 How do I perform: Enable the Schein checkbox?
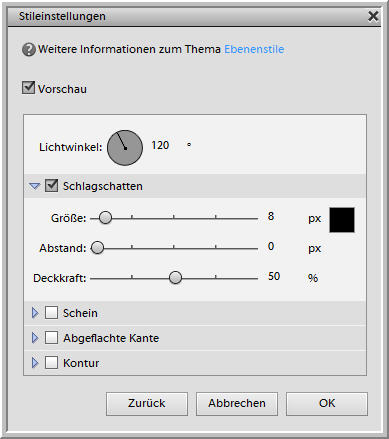(51, 313)
